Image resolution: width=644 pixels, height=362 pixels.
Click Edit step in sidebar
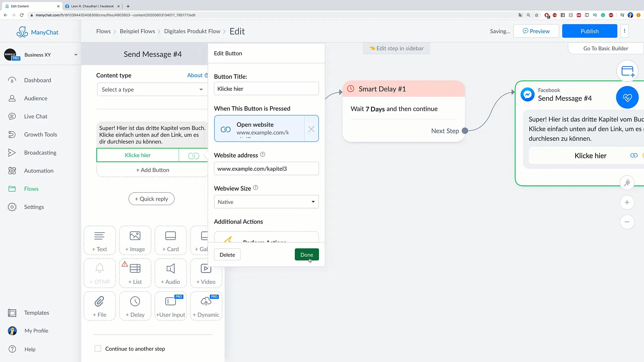(396, 48)
